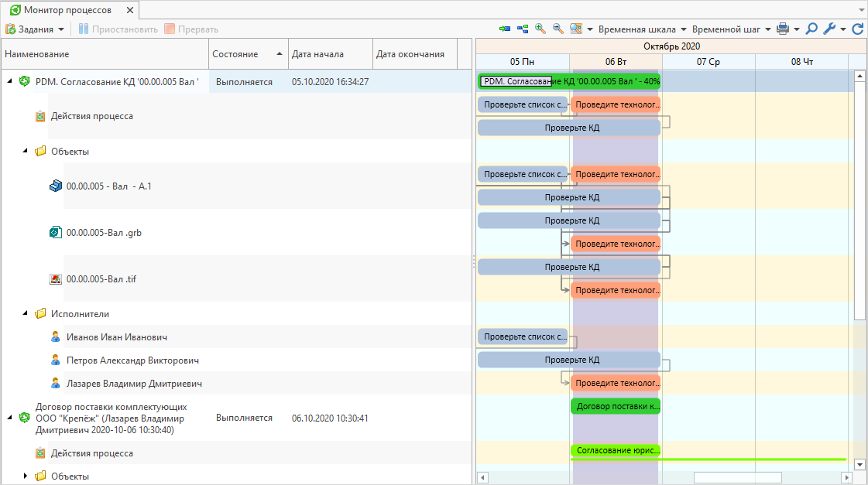
Task: Click the Объекты folder icon under PDM process
Action: click(39, 151)
